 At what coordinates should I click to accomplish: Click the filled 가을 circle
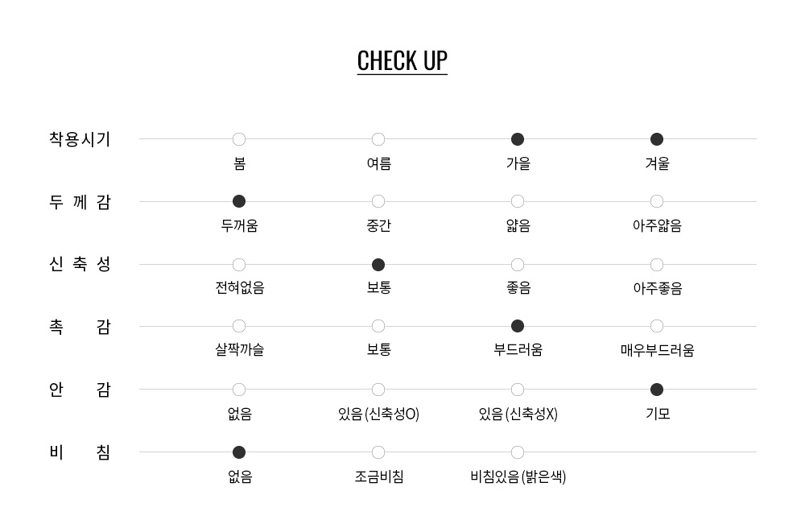point(518,139)
